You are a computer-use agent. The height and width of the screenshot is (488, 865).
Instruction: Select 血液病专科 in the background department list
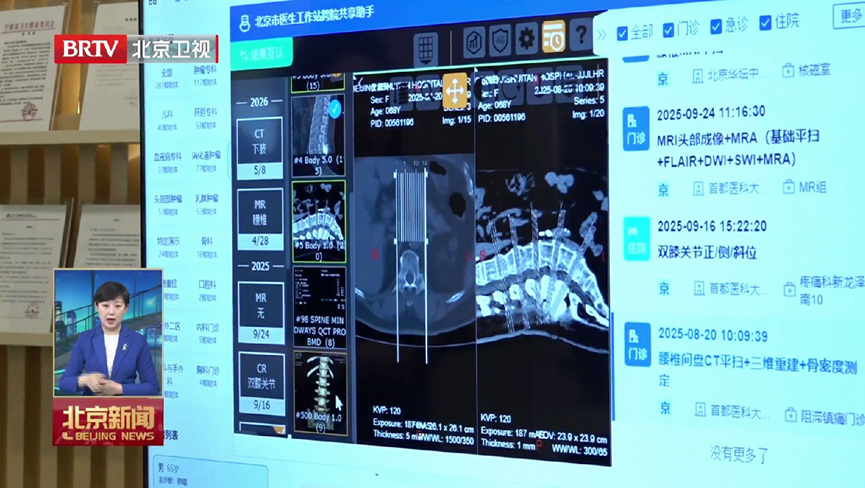point(168,157)
